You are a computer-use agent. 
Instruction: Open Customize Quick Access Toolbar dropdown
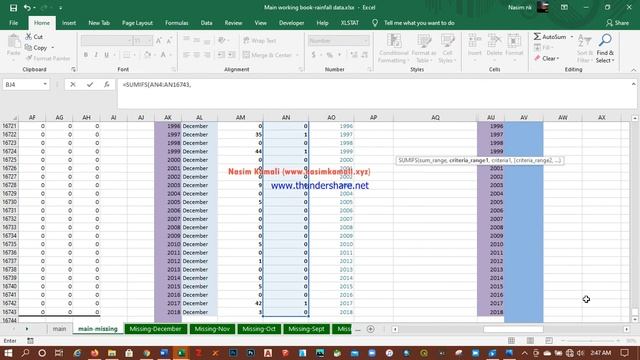(x=60, y=8)
